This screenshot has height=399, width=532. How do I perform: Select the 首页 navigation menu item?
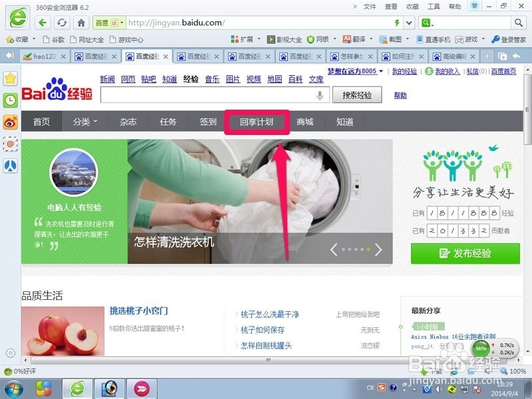pos(41,122)
